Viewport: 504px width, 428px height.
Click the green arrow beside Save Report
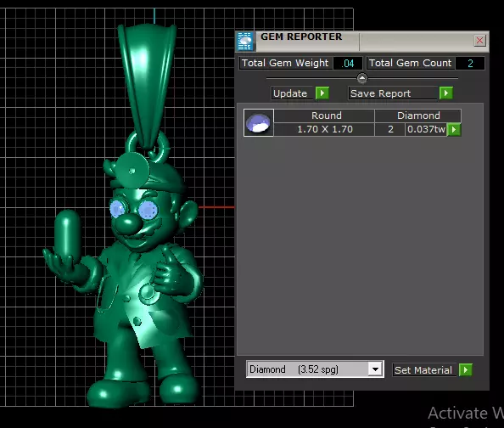[446, 93]
